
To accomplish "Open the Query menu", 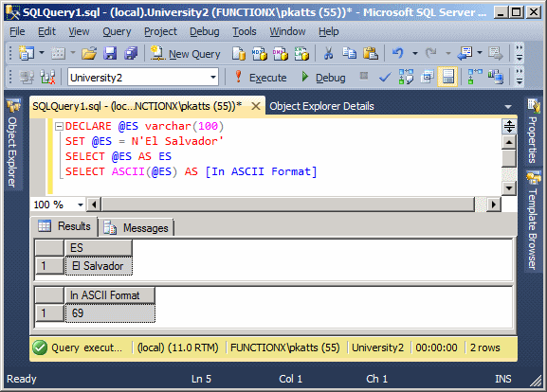I will point(117,31).
